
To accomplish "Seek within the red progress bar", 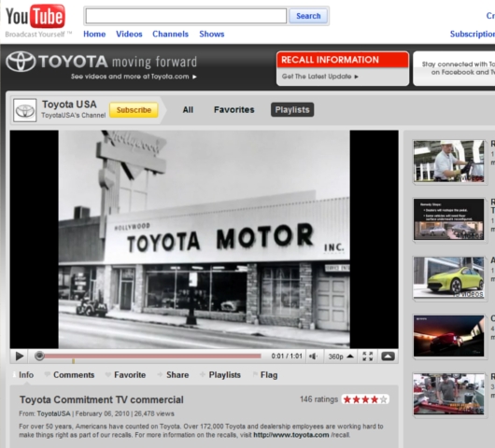I will [152, 357].
